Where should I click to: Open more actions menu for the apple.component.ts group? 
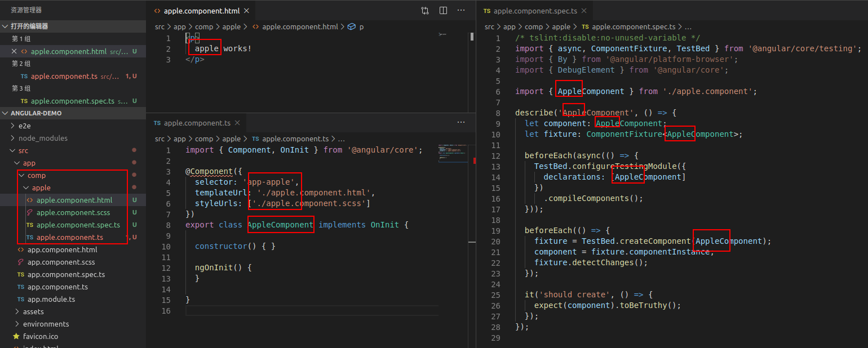tap(461, 123)
